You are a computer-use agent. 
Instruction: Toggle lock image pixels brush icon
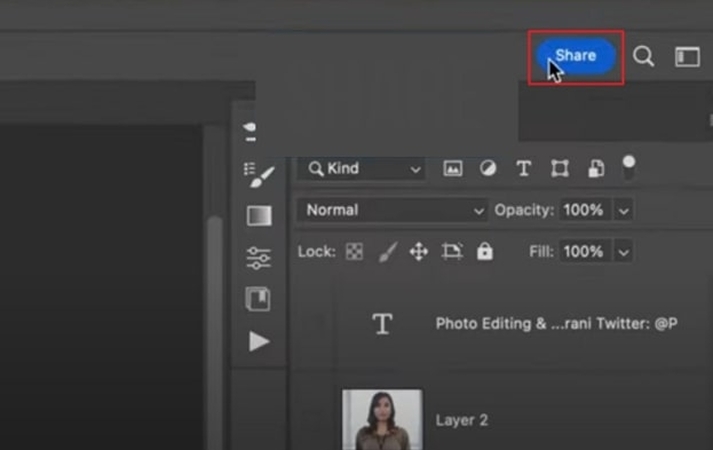click(x=388, y=252)
